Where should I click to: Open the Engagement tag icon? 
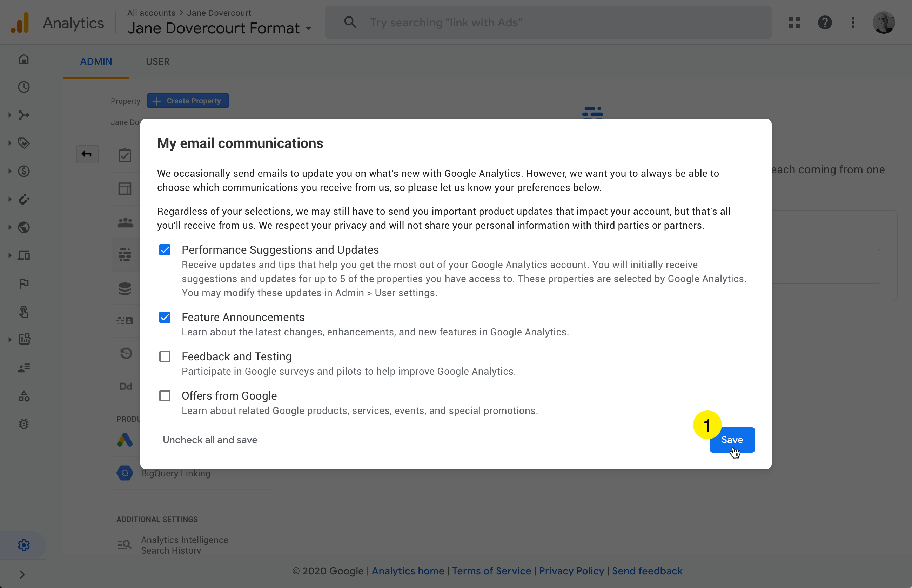(x=24, y=143)
